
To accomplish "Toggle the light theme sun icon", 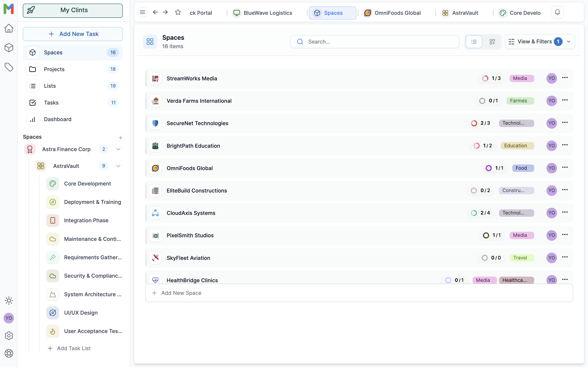I will click(9, 300).
